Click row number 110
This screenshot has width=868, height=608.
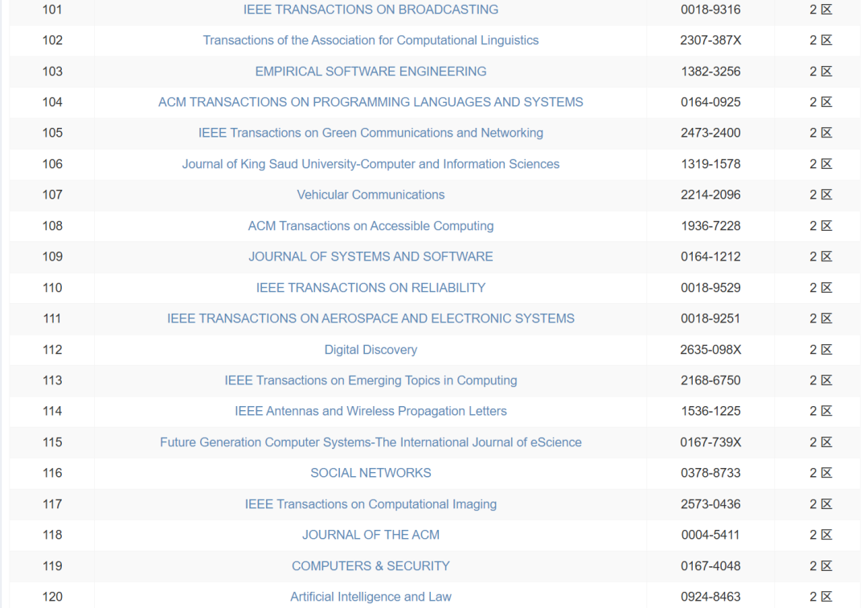pos(52,288)
